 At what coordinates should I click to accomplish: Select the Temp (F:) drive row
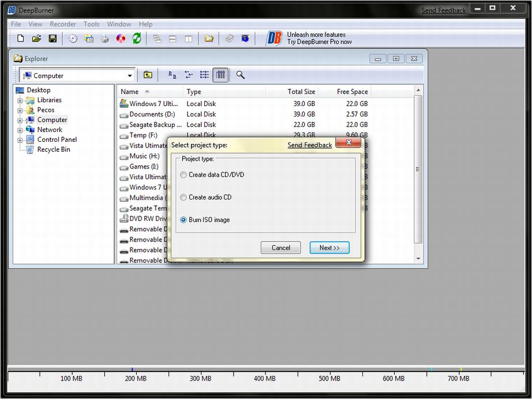point(244,135)
